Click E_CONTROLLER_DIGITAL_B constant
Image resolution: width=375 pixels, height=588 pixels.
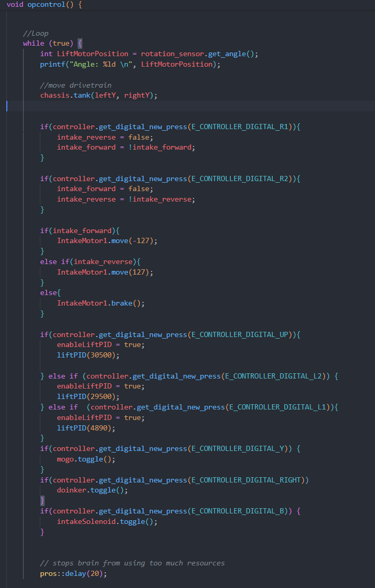coord(238,511)
